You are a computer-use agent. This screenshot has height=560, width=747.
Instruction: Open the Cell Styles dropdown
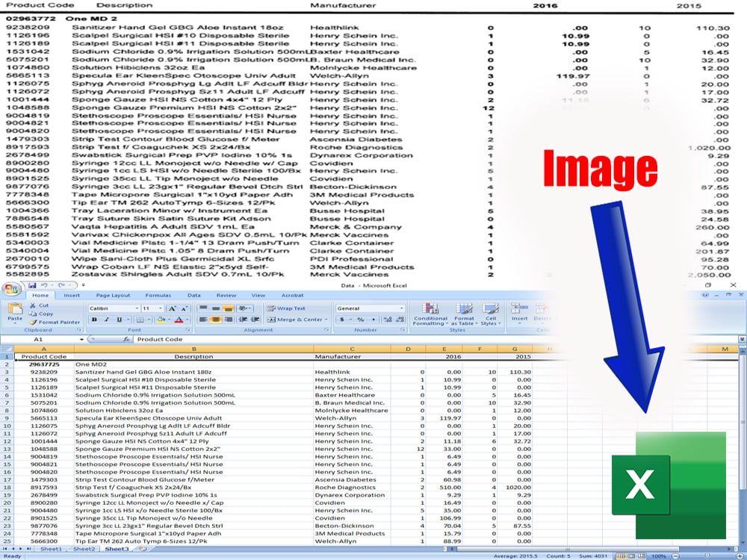[490, 314]
